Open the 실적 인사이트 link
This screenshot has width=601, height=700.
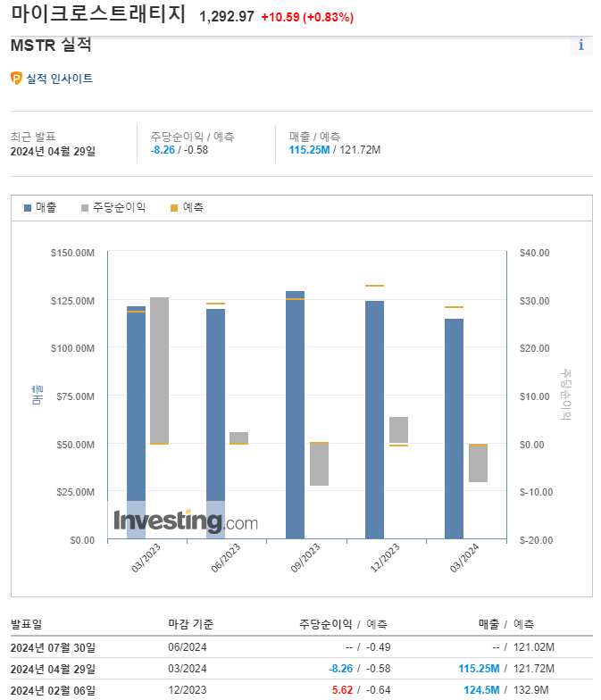59,79
